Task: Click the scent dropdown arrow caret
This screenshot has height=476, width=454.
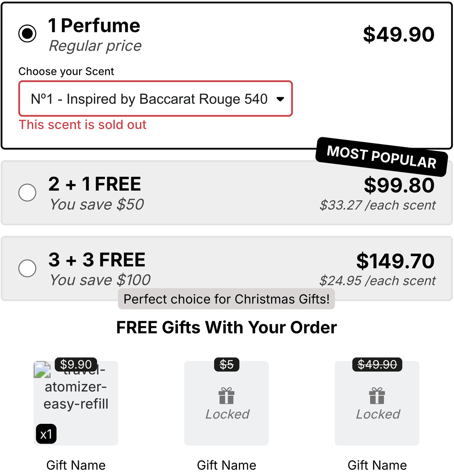Action: click(x=280, y=99)
